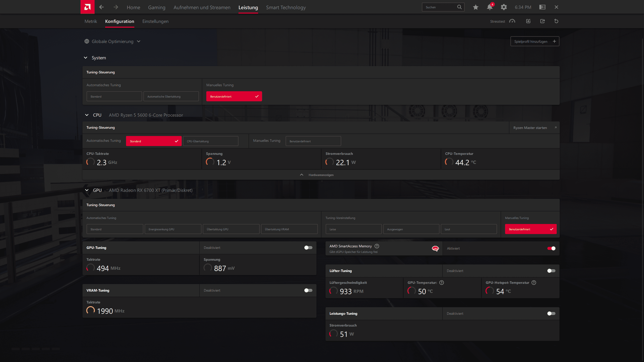
Task: Click plus icon in Spielprofil hinzufügen
Action: coord(554,41)
